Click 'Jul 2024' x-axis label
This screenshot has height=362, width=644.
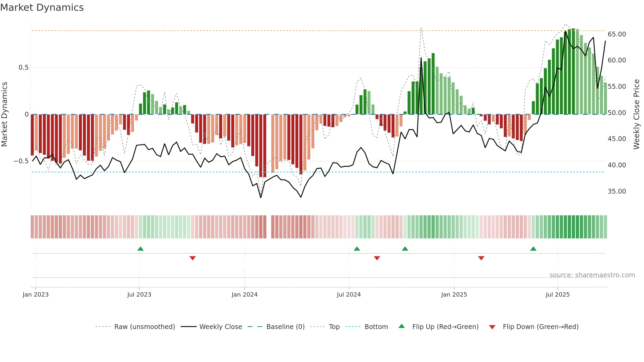click(349, 294)
